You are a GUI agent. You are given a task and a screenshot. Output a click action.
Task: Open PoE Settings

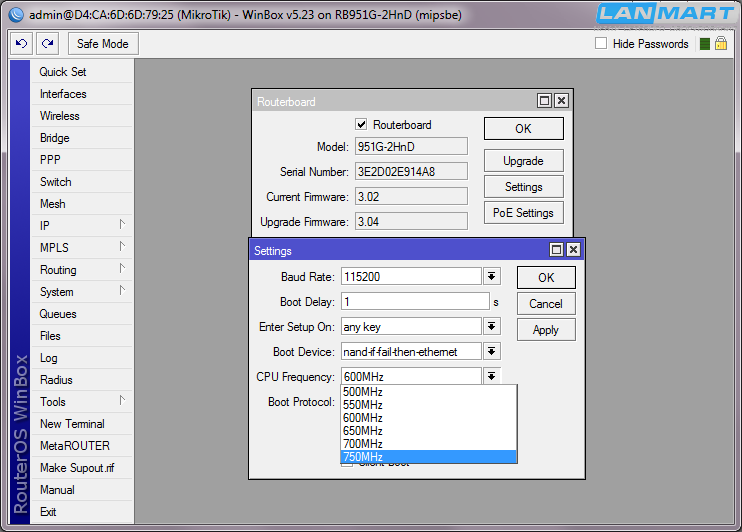[x=523, y=213]
